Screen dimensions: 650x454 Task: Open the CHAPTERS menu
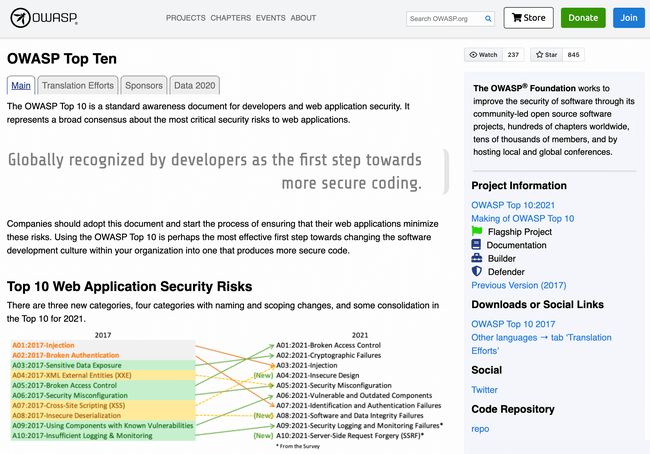click(229, 18)
